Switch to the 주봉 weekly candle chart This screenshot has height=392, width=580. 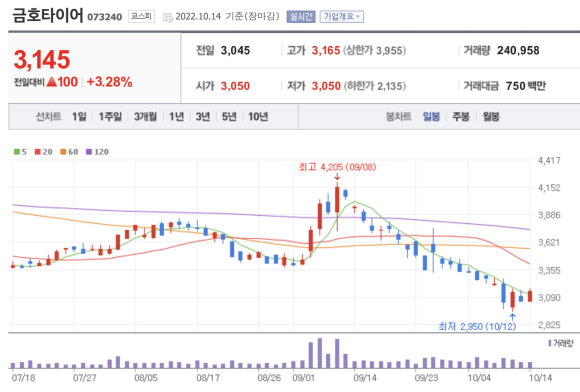pyautogui.click(x=461, y=117)
